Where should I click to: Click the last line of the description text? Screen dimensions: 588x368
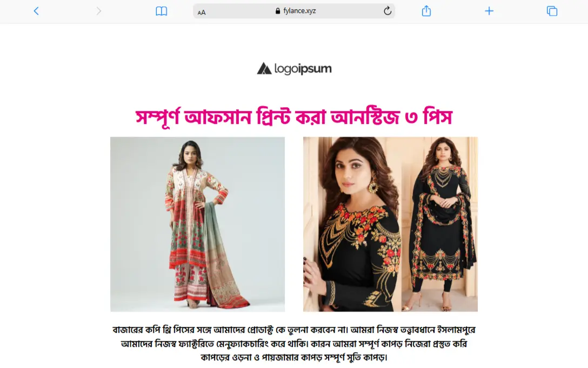[x=294, y=357]
